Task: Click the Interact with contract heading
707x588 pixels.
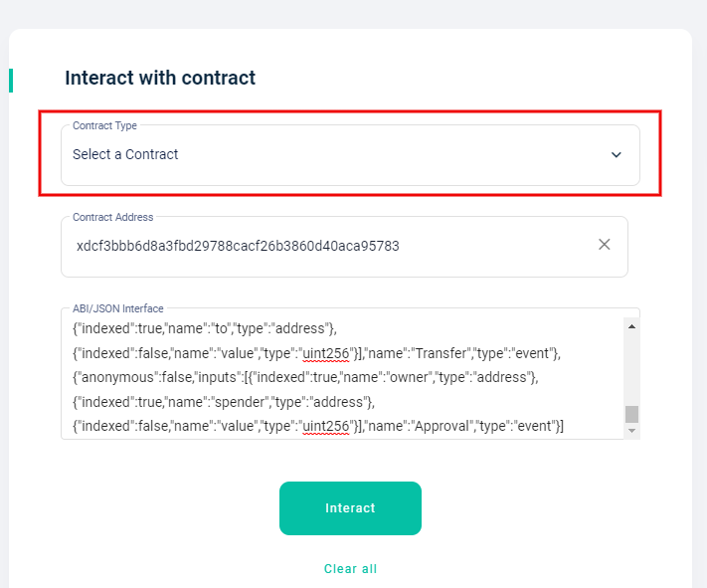Action: [x=160, y=78]
